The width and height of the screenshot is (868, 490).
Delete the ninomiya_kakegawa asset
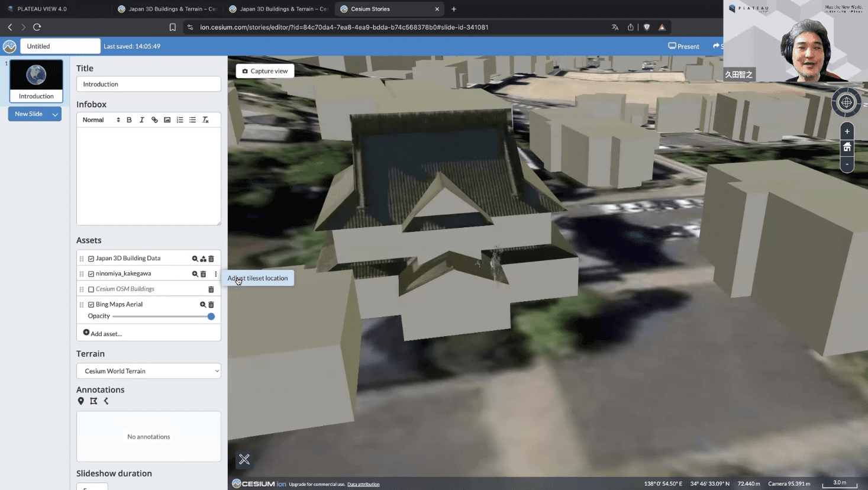point(203,274)
